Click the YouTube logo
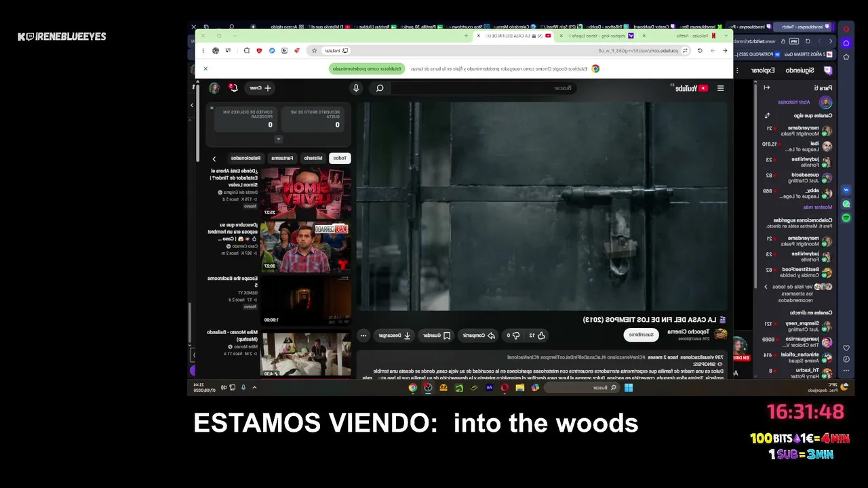Viewport: 868px width, 488px height. (691, 88)
